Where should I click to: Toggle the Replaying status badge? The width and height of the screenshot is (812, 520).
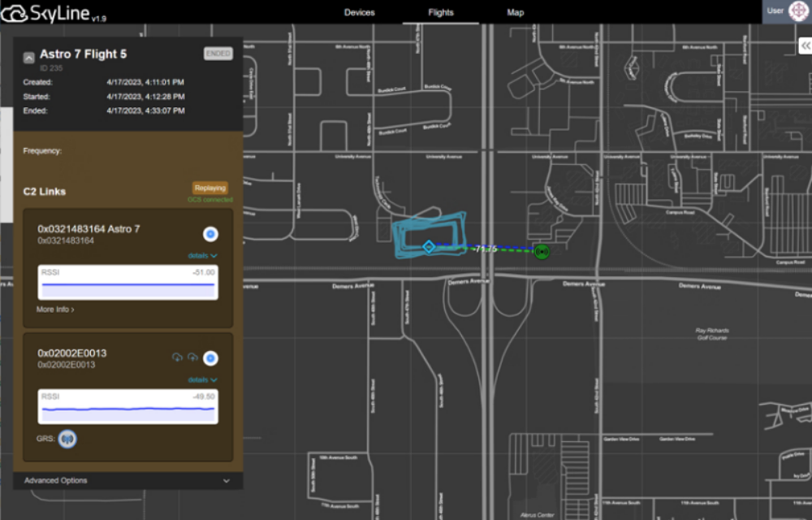click(x=210, y=188)
